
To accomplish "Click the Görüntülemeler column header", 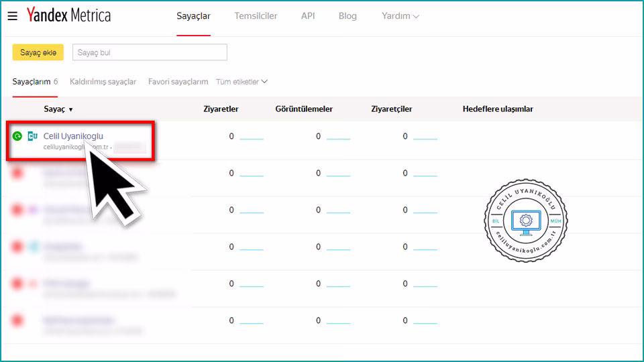I will click(304, 109).
